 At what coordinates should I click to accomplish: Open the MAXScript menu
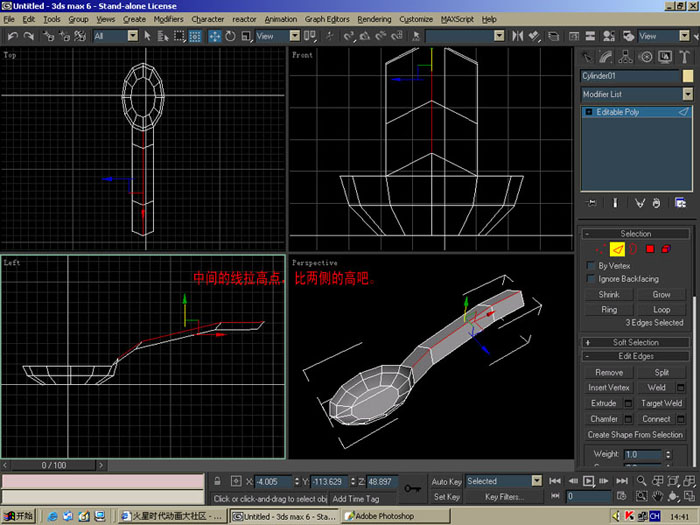(457, 19)
